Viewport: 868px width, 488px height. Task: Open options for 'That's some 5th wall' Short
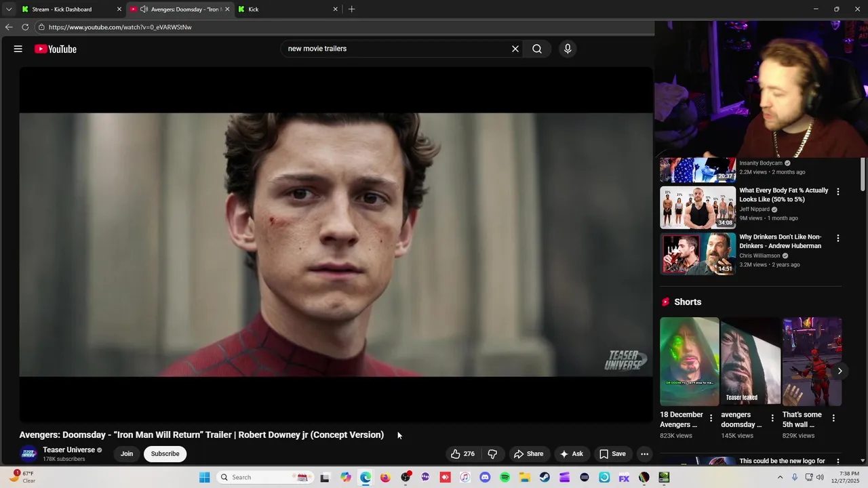tap(833, 418)
